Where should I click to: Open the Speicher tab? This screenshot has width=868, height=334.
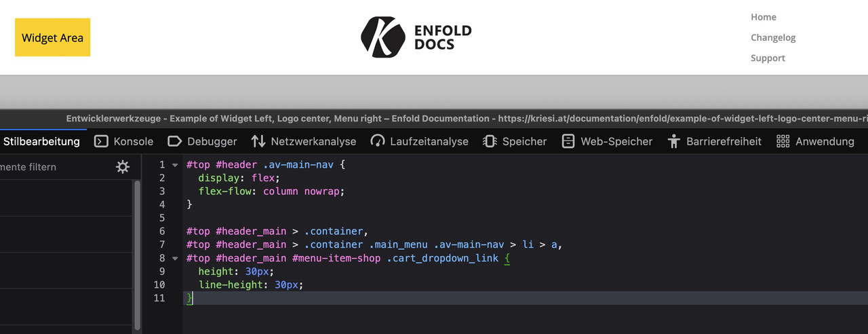point(514,141)
